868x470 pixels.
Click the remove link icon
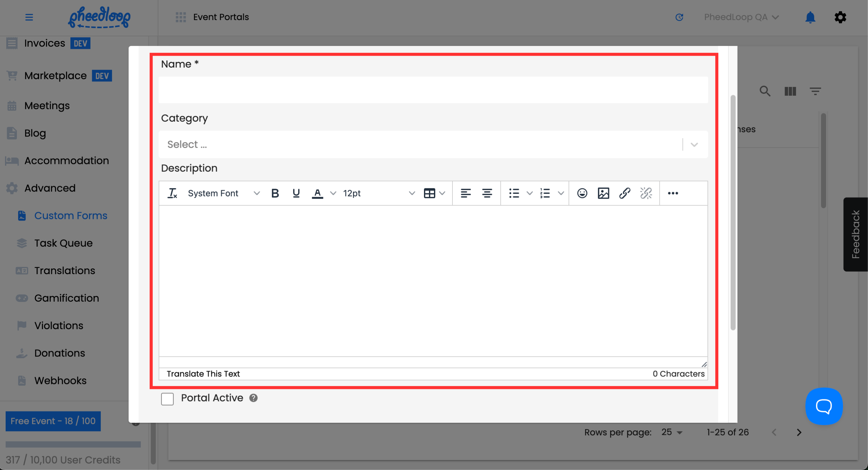(646, 193)
